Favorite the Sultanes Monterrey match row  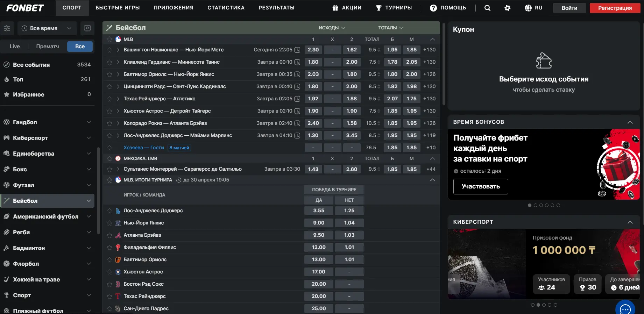(x=109, y=169)
